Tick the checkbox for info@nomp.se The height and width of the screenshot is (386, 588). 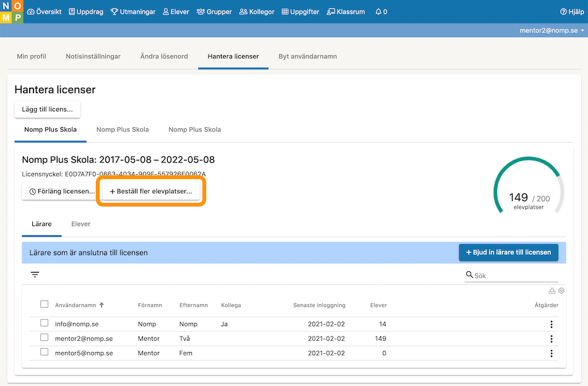point(44,323)
